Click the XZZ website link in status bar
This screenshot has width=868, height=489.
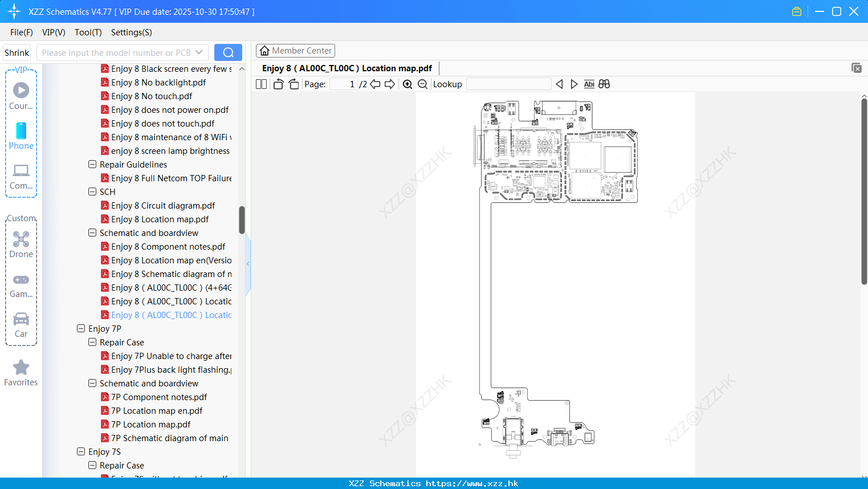(434, 483)
